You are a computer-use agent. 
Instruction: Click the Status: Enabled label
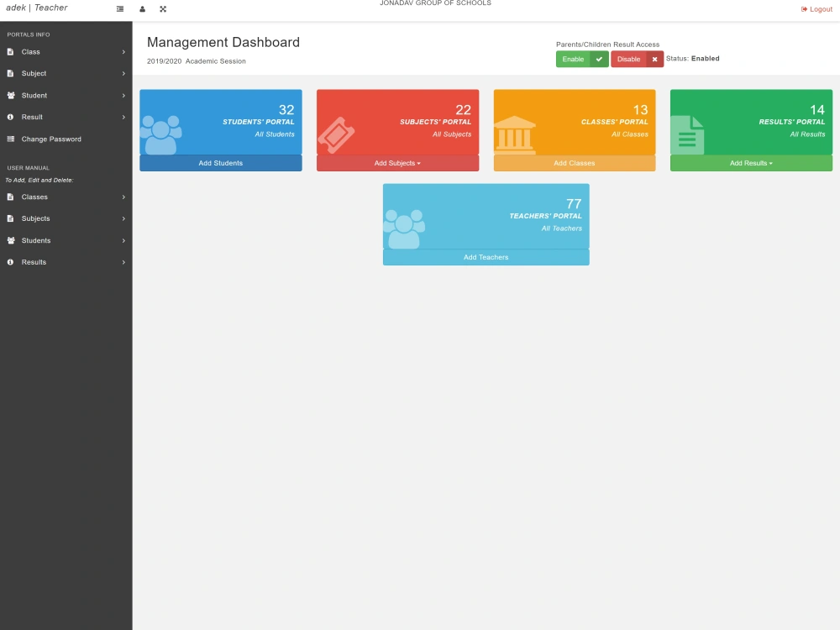pyautogui.click(x=693, y=59)
